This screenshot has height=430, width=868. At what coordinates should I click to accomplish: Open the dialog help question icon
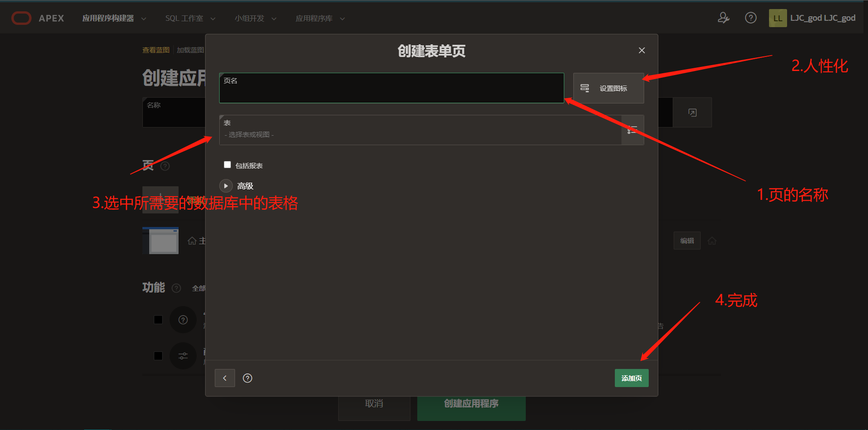[247, 378]
